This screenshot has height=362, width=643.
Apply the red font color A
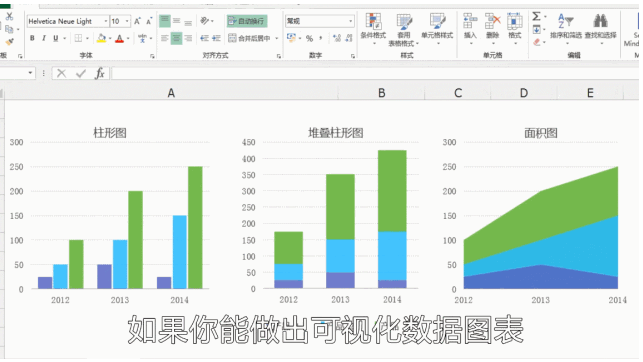(x=119, y=39)
